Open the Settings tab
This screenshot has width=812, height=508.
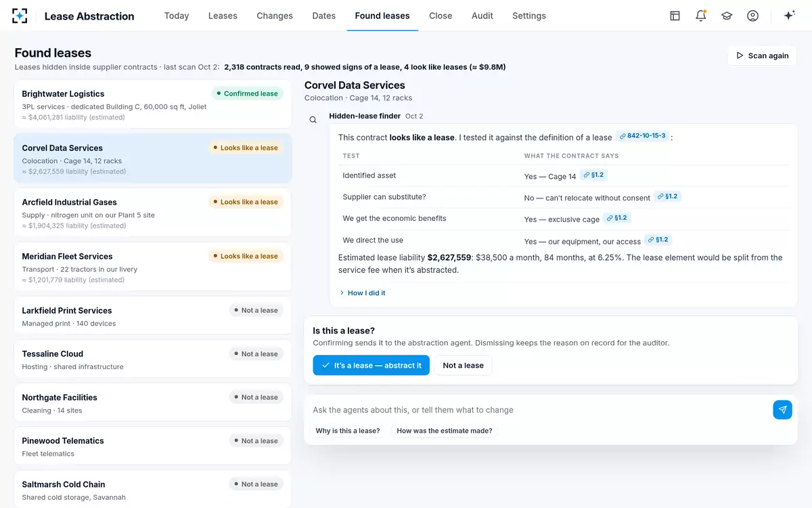click(x=529, y=16)
